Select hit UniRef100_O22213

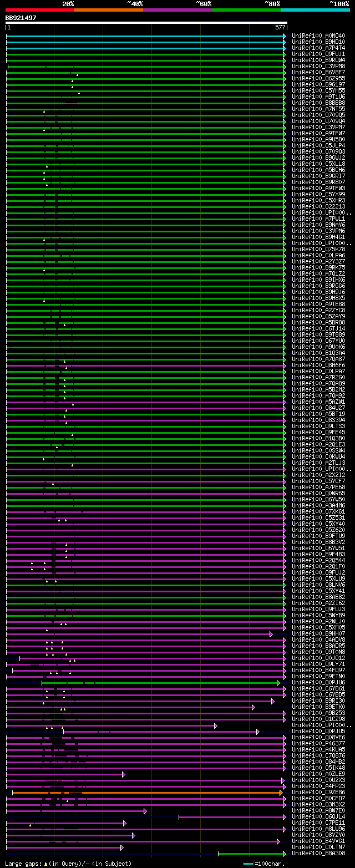pos(318,207)
